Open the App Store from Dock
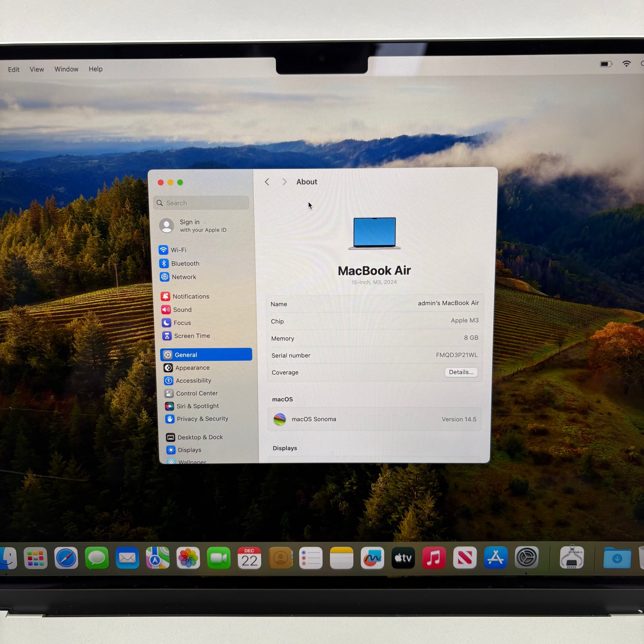The height and width of the screenshot is (644, 644). coord(495,558)
